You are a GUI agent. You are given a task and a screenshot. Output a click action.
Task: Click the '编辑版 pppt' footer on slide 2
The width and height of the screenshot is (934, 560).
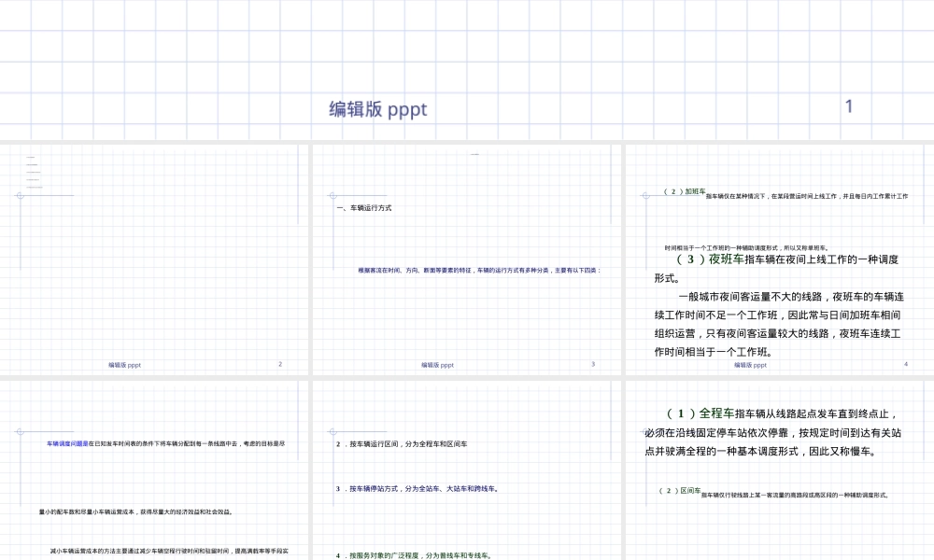pos(124,365)
